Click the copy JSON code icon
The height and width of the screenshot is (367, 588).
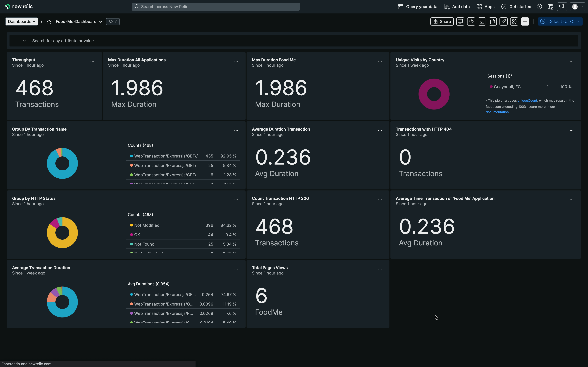[x=471, y=21]
